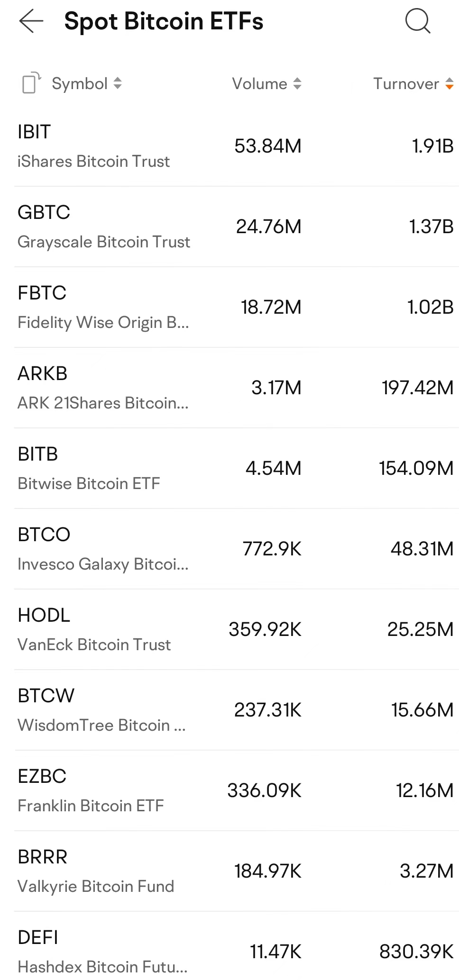The width and height of the screenshot is (459, 980).
Task: Expand the truncated ARK 21Shares Bitcoin name
Action: (x=102, y=403)
